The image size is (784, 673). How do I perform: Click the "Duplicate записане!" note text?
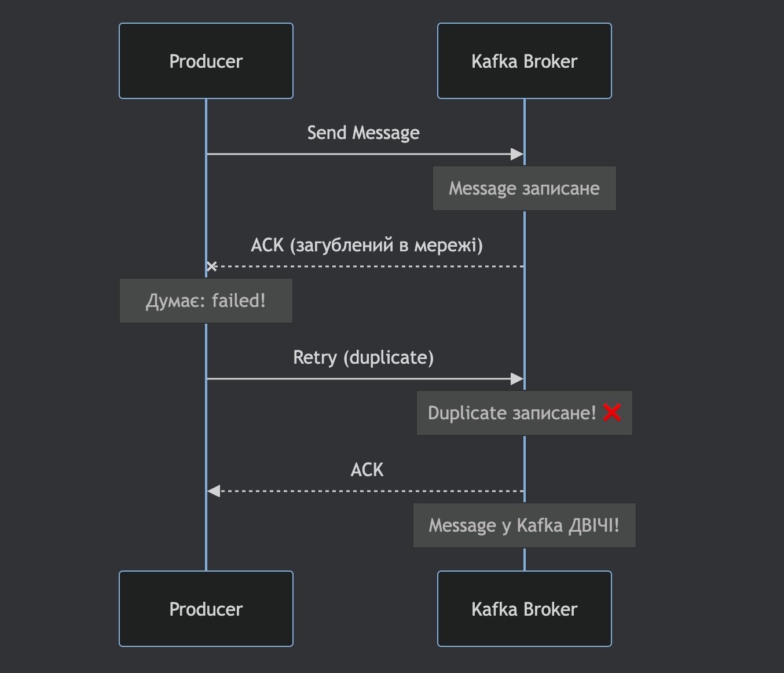512,413
